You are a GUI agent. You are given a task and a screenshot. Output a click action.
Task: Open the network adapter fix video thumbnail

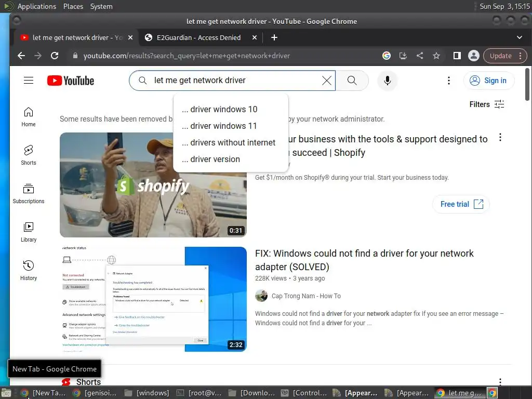tap(153, 299)
